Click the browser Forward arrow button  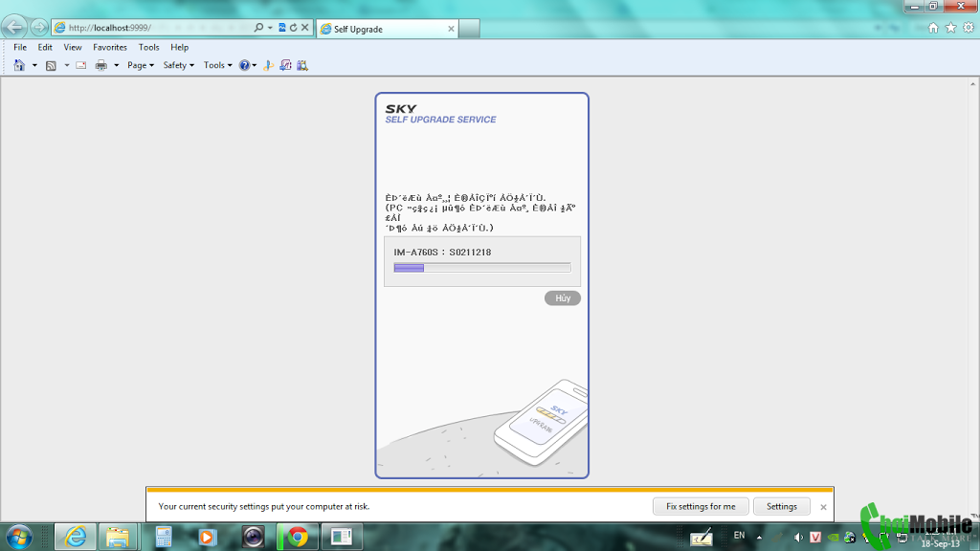pyautogui.click(x=38, y=28)
